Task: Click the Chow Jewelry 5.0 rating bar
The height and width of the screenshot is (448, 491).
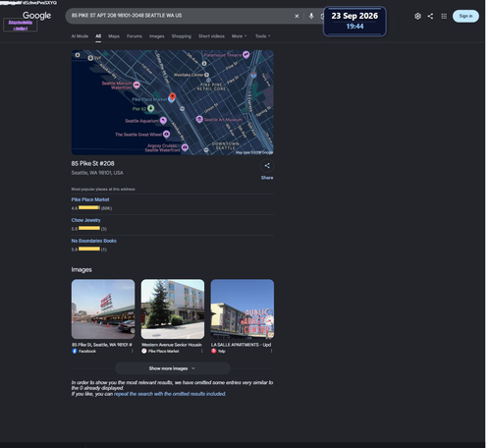Action: click(89, 228)
